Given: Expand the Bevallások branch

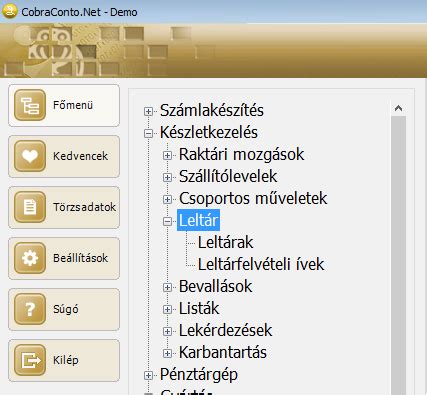Looking at the screenshot, I should (167, 287).
